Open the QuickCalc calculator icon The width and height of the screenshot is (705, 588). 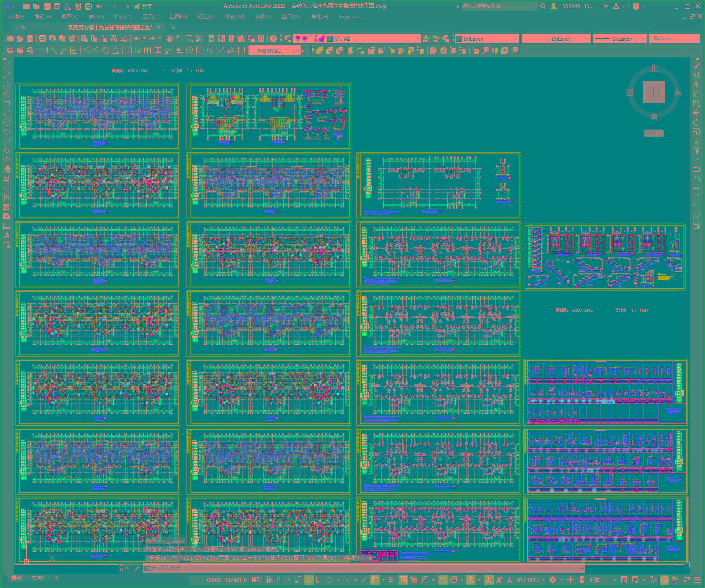click(x=261, y=39)
